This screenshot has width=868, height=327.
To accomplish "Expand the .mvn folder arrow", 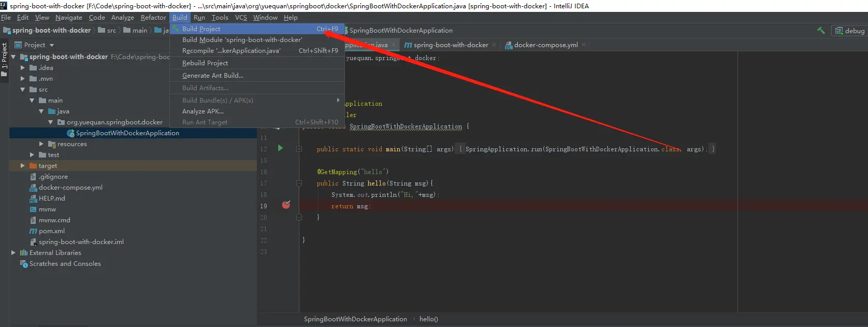I will click(x=22, y=79).
